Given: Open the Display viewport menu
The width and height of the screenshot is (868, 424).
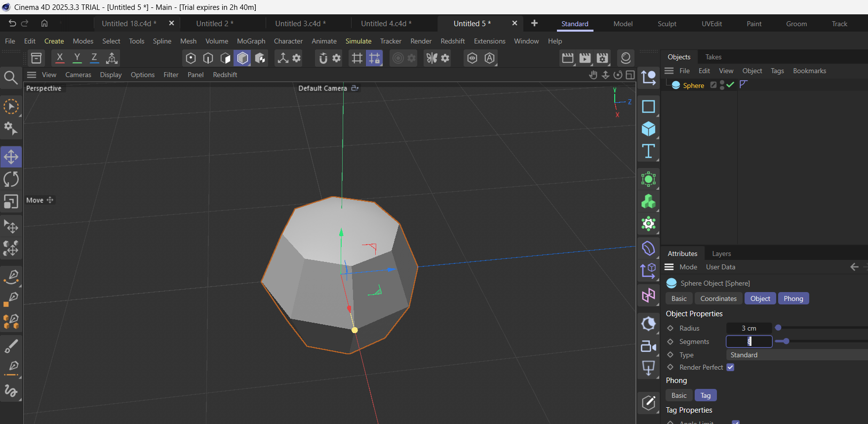Looking at the screenshot, I should pyautogui.click(x=111, y=75).
